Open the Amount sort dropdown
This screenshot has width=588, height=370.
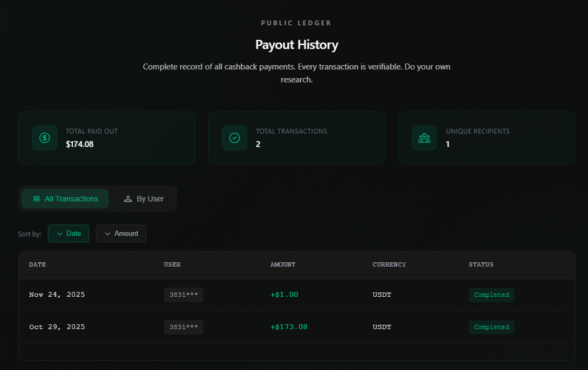121,233
